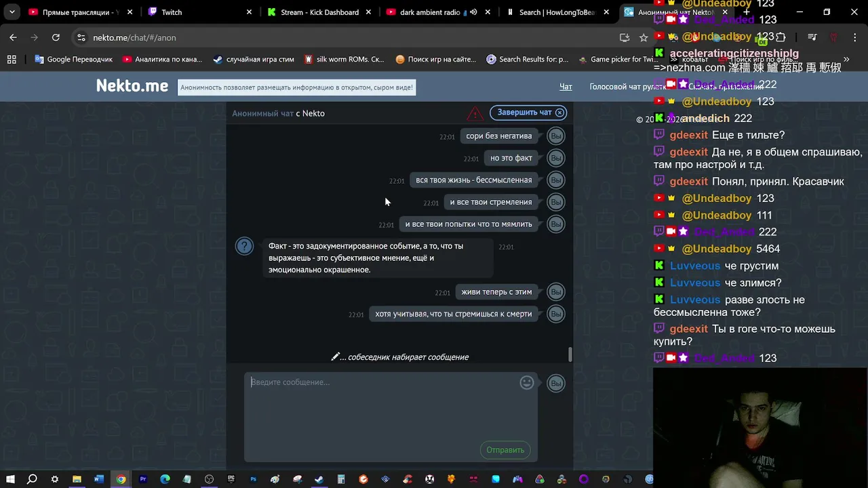Open the site information icon in address bar
This screenshot has width=868, height=488.
[81, 38]
